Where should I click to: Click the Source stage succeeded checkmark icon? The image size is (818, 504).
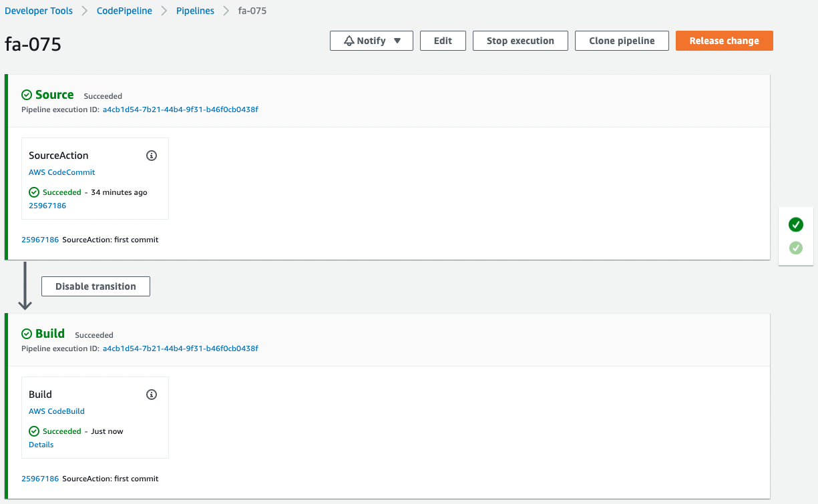pos(27,95)
